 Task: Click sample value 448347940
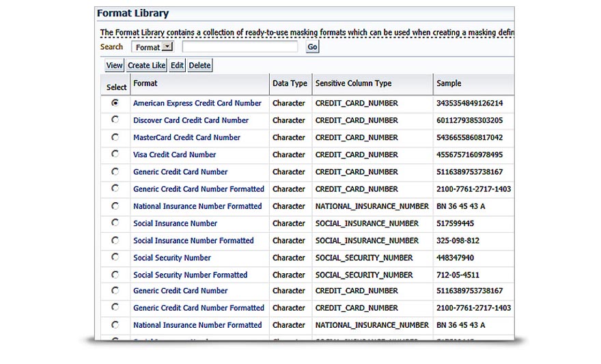[x=455, y=258]
